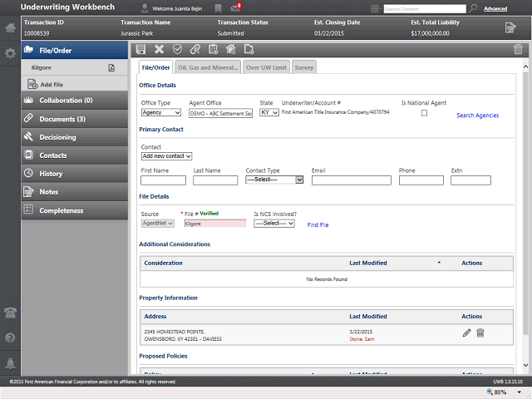Open the Notes section

coord(75,192)
